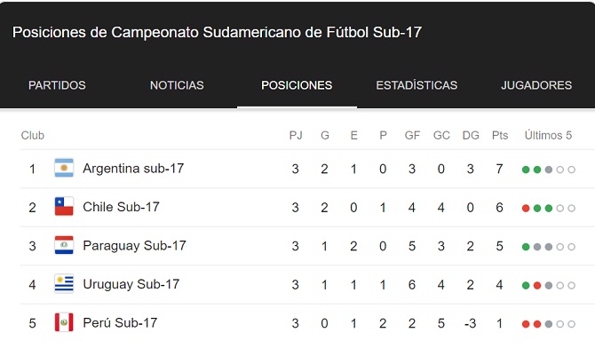The height and width of the screenshot is (364, 595).
Task: Click the Perú flag icon
Action: [x=63, y=323]
